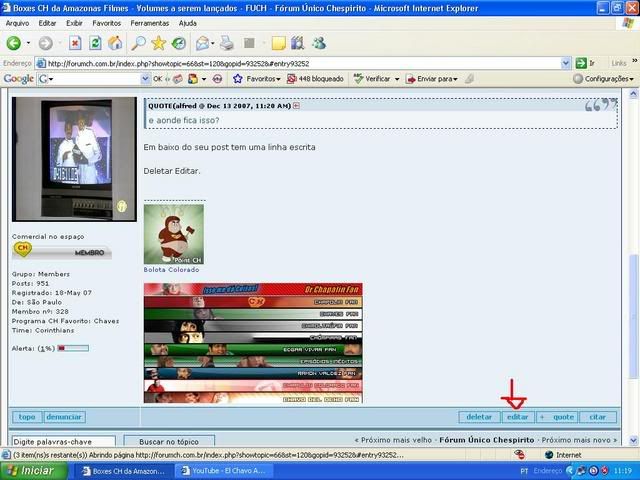The image size is (640, 480).
Task: Open the Back button history dropdown arrow
Action: 28,43
